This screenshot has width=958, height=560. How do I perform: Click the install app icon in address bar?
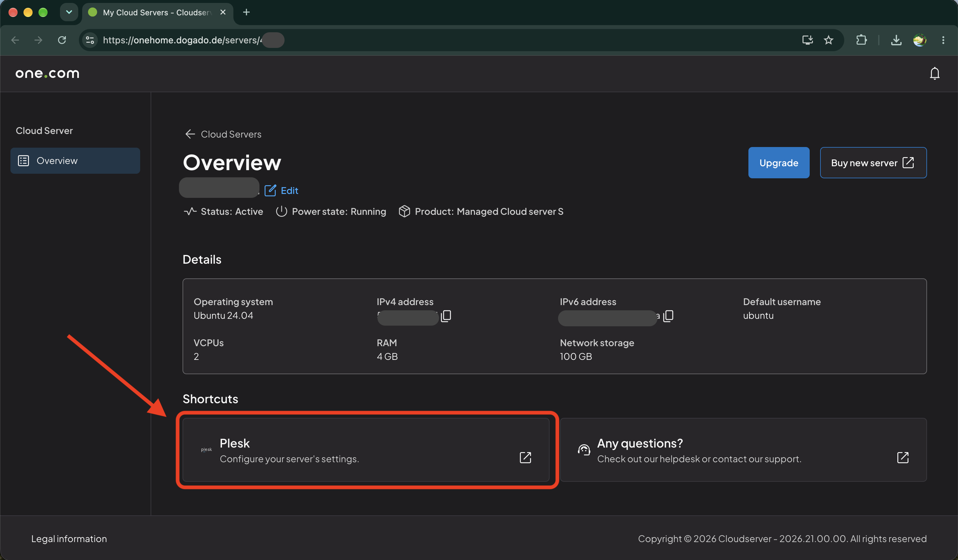[807, 40]
